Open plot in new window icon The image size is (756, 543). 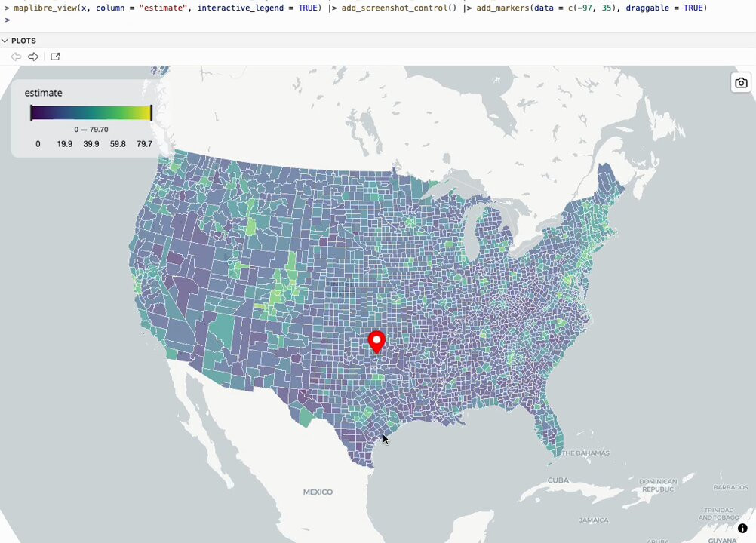pyautogui.click(x=55, y=57)
